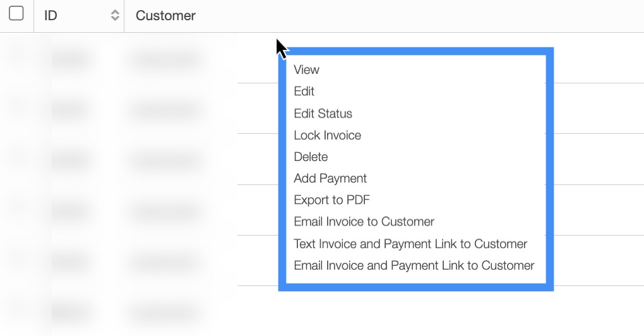The image size is (644, 336).
Task: Click the blurred ID in the second table row
Action: 70,111
